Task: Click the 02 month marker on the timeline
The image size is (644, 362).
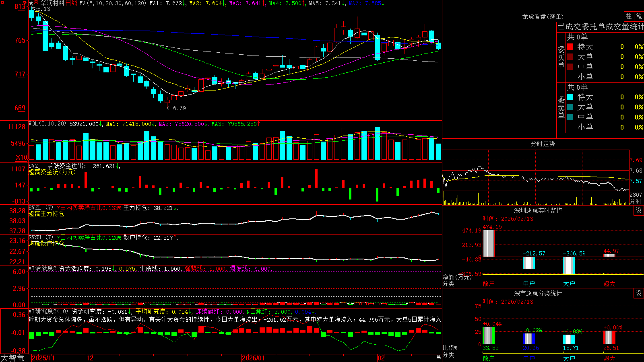Action: pyautogui.click(x=381, y=358)
